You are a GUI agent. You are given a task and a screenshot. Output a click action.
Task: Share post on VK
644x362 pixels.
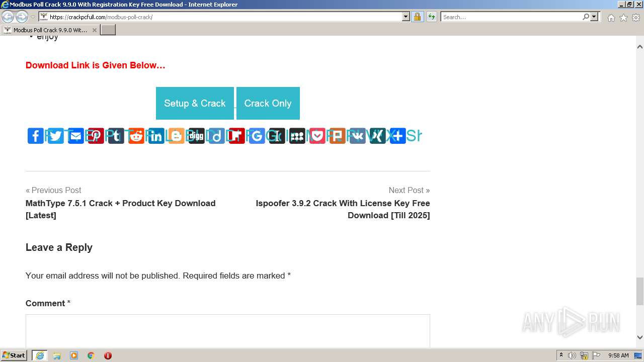click(358, 136)
